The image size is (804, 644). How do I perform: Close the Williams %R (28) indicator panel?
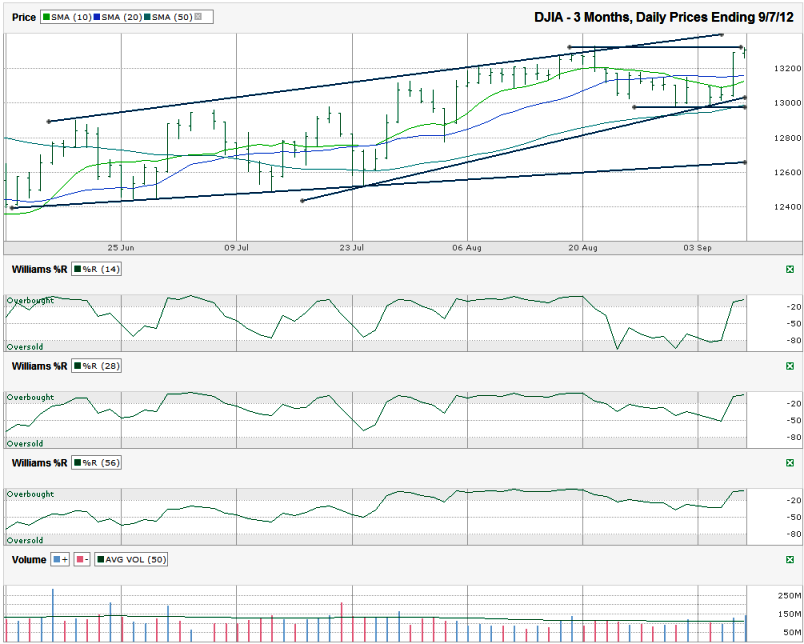(x=790, y=366)
